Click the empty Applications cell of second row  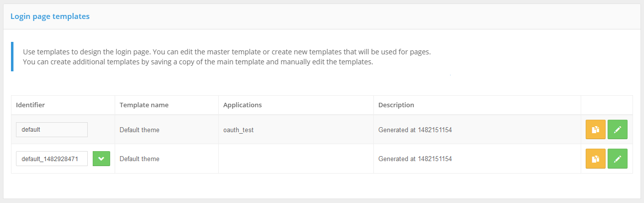(x=296, y=159)
